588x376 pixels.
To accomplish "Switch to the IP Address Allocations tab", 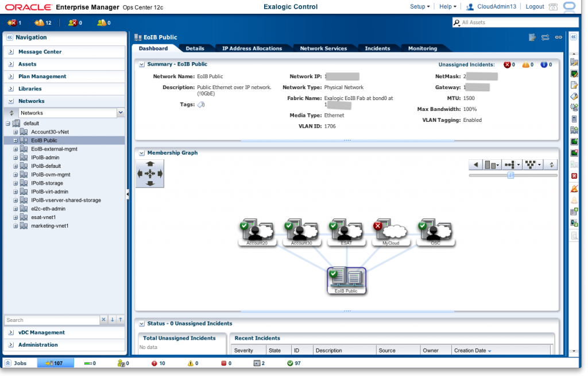I will tap(252, 48).
